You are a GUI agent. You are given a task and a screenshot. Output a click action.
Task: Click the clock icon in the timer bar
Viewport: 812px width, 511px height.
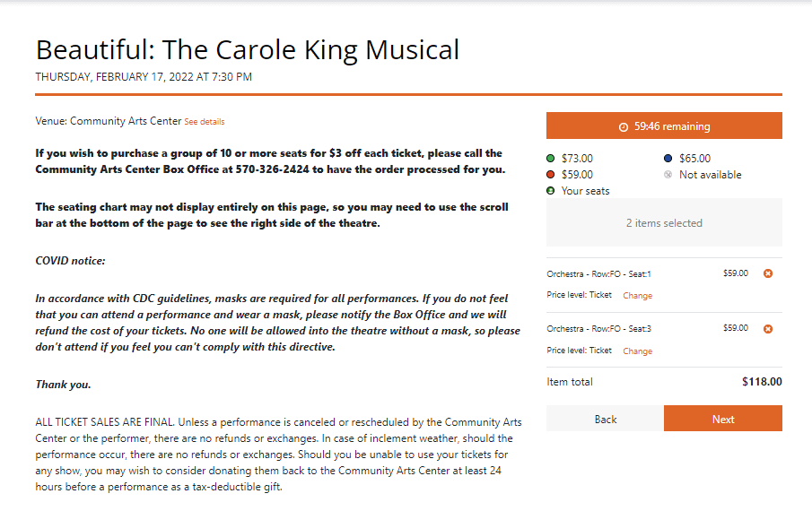coord(624,126)
